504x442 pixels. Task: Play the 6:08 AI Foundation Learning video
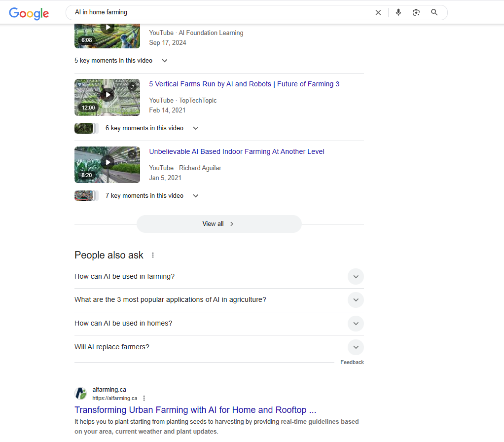click(107, 36)
